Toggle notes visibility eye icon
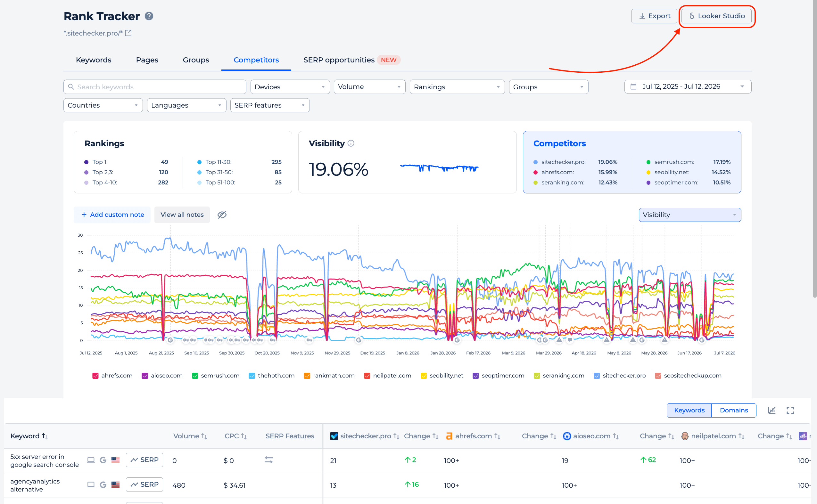Viewport: 817px width, 504px height. click(222, 215)
